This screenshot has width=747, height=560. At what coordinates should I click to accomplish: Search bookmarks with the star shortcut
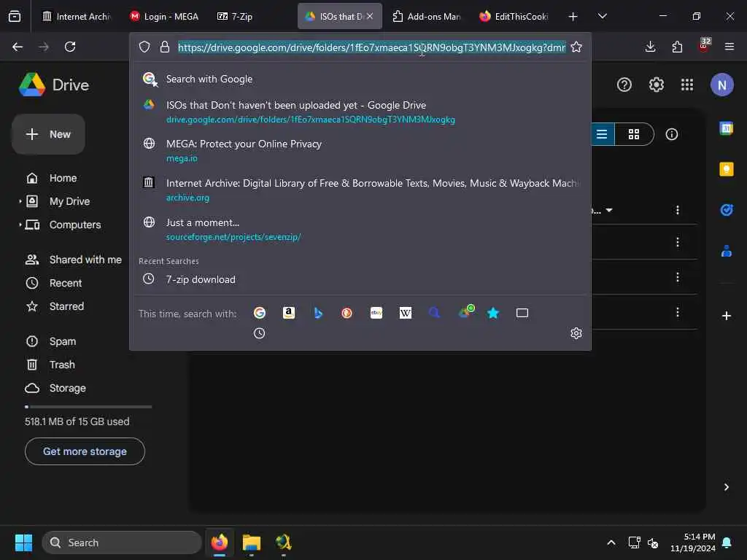tap(493, 313)
